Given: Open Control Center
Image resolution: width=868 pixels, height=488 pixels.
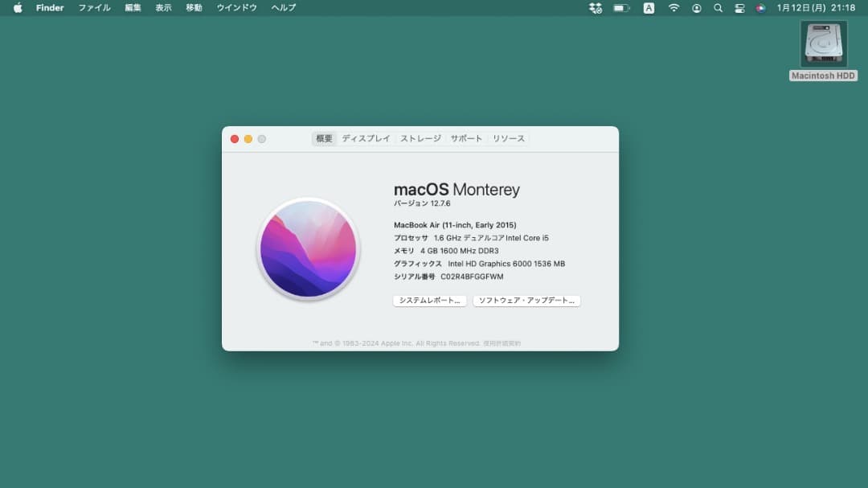Looking at the screenshot, I should pos(739,8).
